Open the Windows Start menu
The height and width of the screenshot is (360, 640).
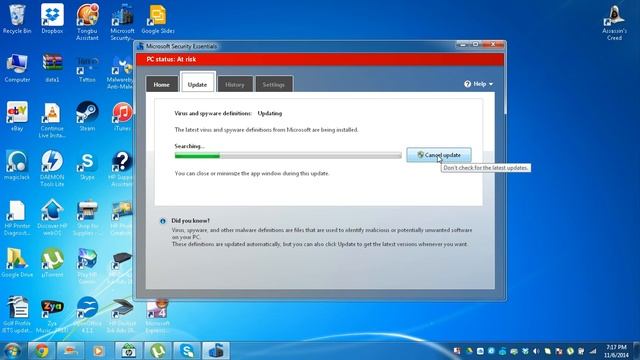tap(12, 351)
